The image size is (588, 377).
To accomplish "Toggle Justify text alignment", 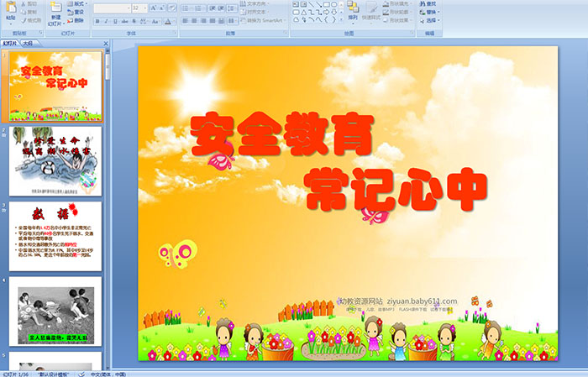I will (x=212, y=21).
